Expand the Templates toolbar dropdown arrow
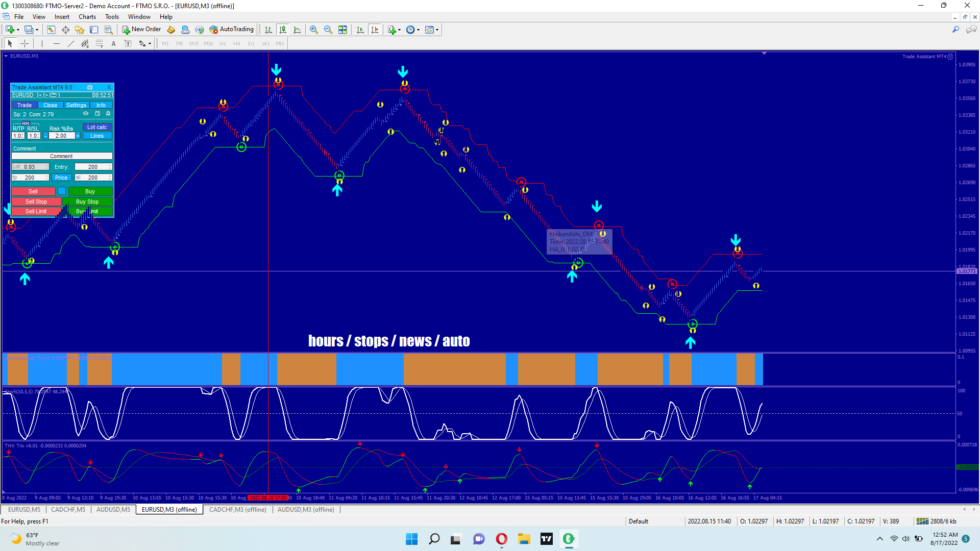The height and width of the screenshot is (551, 980). pos(437,30)
